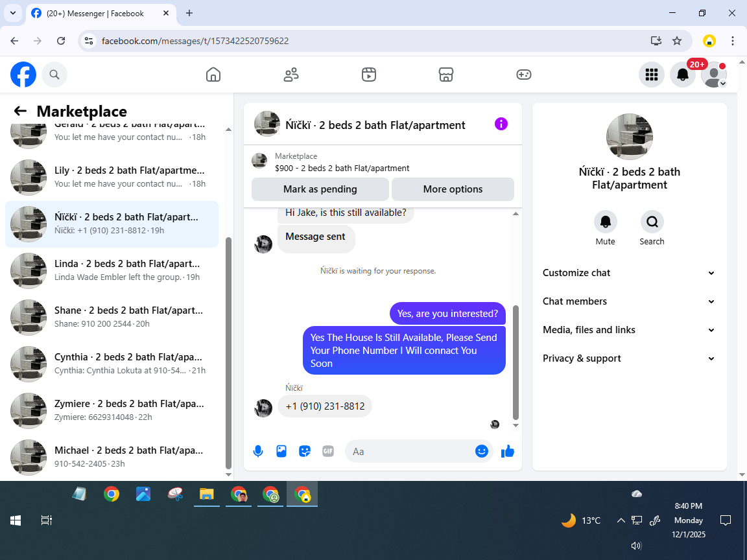The width and height of the screenshot is (747, 560).
Task: Open the GIF picker icon
Action: point(328,451)
